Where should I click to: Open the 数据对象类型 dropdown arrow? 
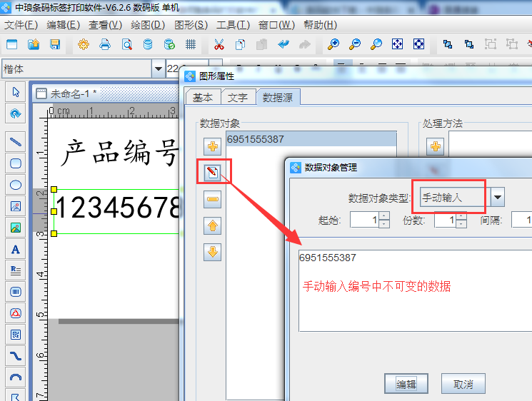pyautogui.click(x=498, y=198)
